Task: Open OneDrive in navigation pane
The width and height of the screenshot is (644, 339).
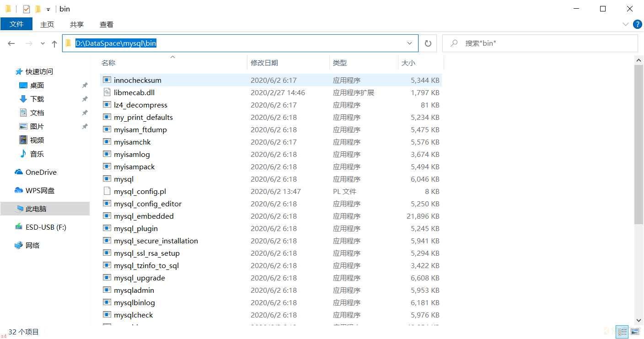Action: tap(36, 172)
